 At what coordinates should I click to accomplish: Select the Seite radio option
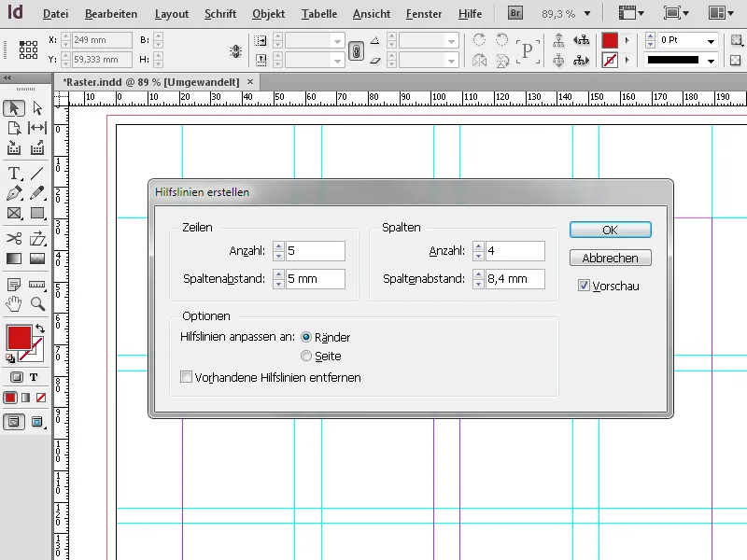(x=306, y=356)
